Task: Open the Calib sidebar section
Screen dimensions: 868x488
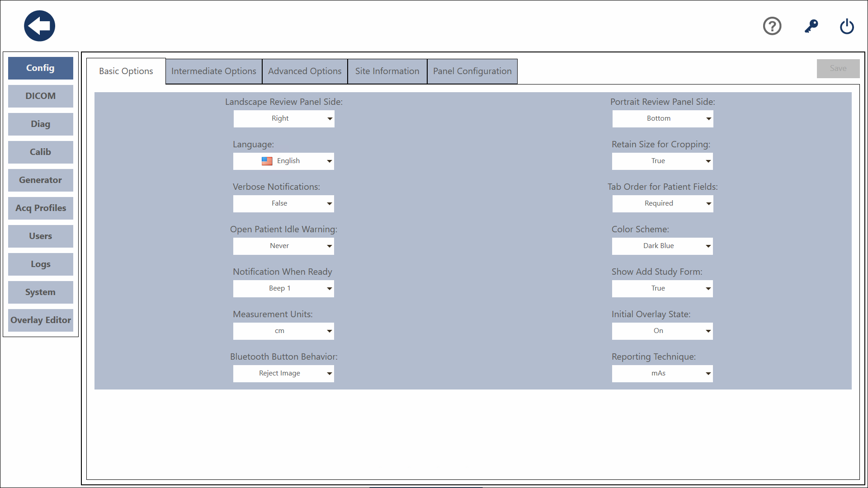Action: [41, 152]
